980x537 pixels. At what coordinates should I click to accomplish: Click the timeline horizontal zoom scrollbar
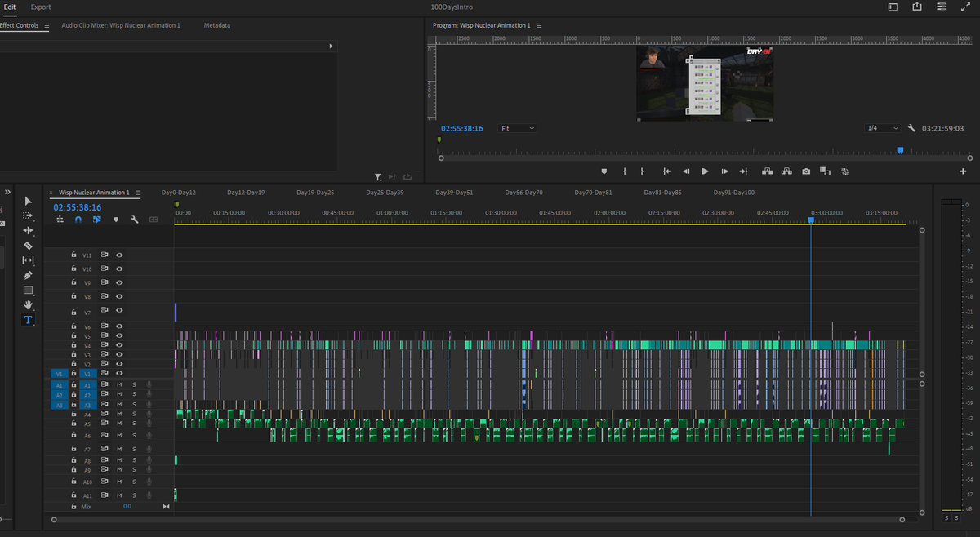(479, 519)
